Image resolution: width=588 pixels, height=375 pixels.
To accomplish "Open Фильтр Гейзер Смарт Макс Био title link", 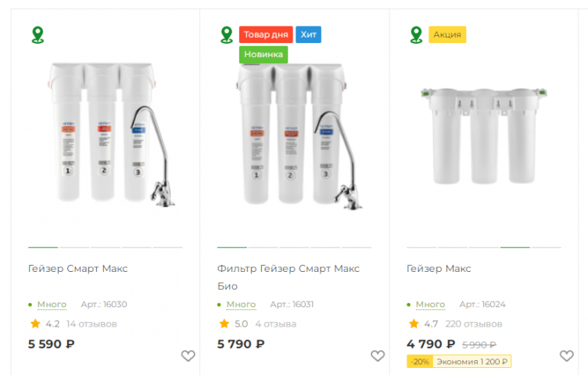I will tap(288, 269).
